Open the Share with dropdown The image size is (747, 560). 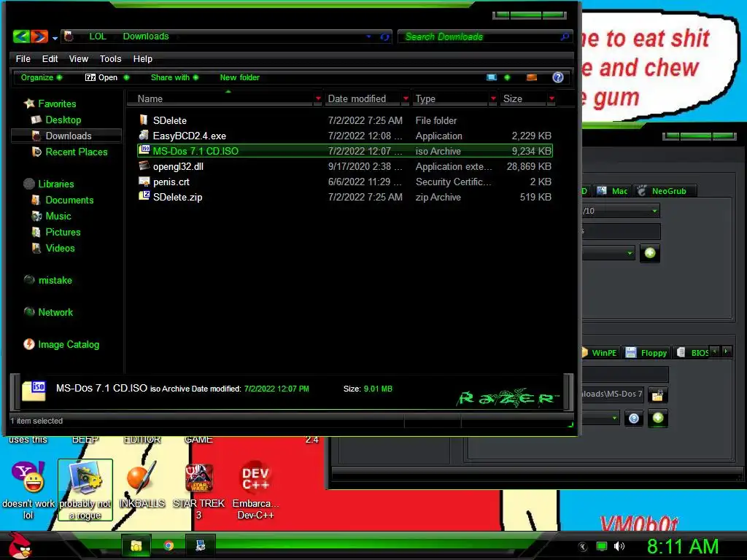point(174,77)
